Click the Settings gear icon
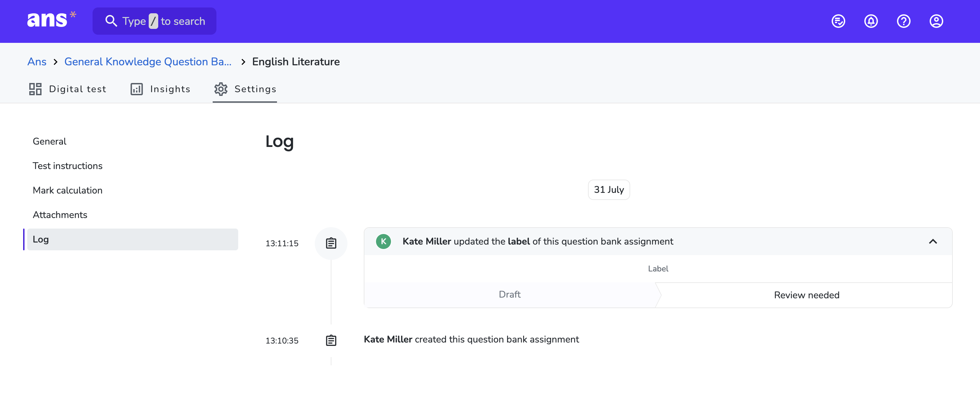This screenshot has height=401, width=980. pyautogui.click(x=220, y=89)
